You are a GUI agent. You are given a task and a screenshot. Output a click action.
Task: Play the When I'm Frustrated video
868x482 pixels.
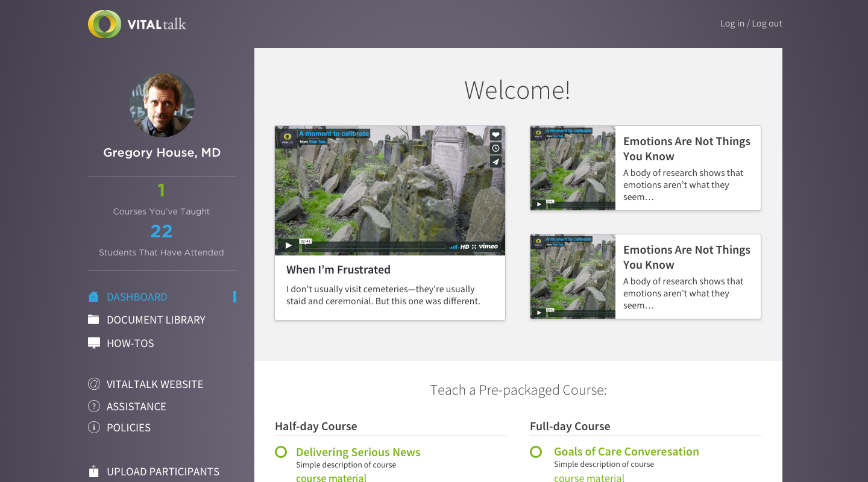point(288,246)
